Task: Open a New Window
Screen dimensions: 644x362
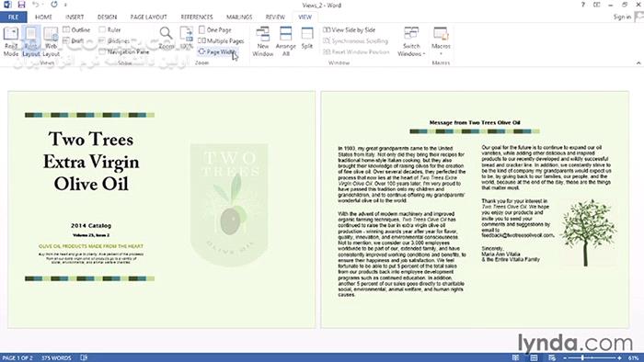Action: click(x=263, y=41)
